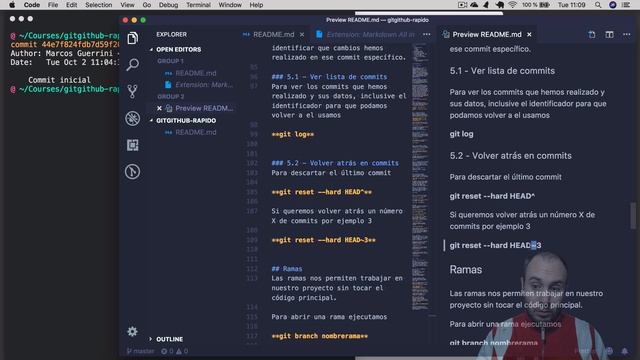This screenshot has height=360, width=640.
Task: Click 'Ramas' heading in preview pane
Action: [x=466, y=270]
